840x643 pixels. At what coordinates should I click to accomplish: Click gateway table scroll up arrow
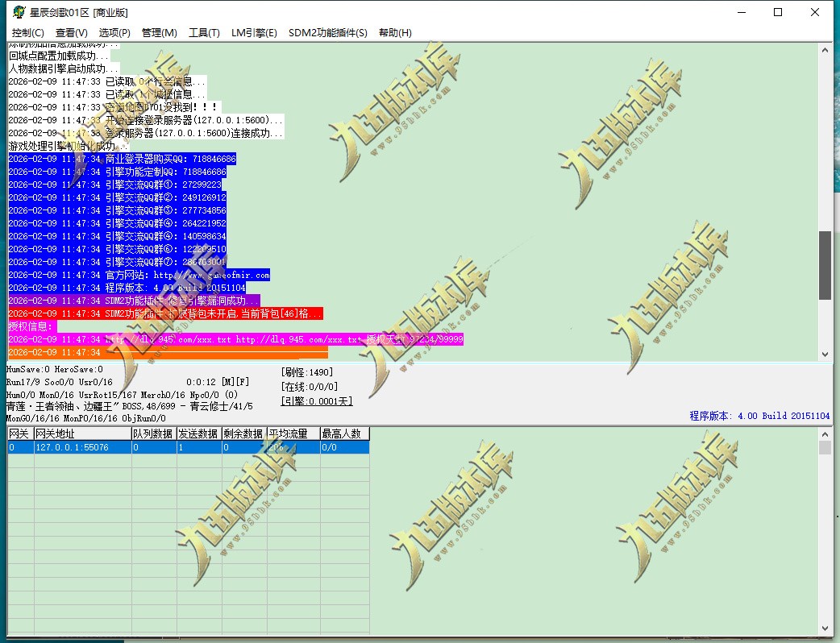tap(825, 434)
